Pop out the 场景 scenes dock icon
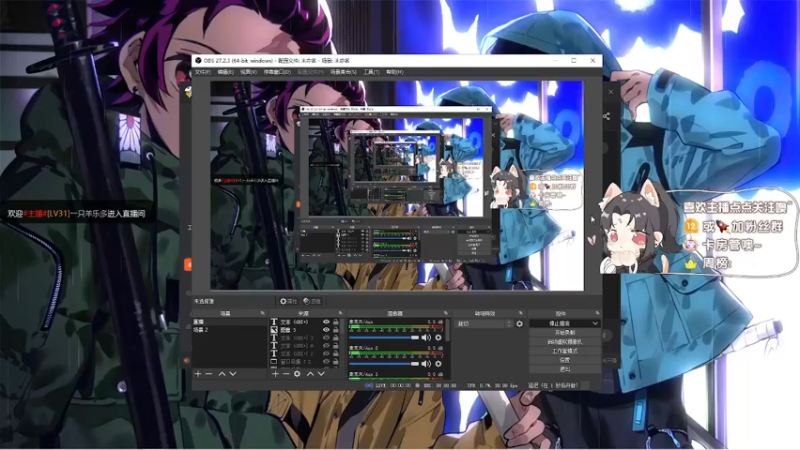 point(263,313)
